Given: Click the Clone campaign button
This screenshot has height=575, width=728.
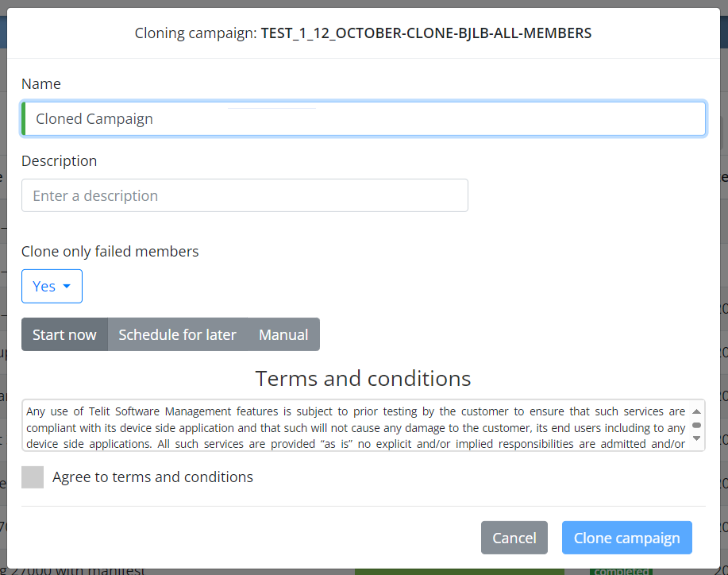Looking at the screenshot, I should (x=627, y=538).
